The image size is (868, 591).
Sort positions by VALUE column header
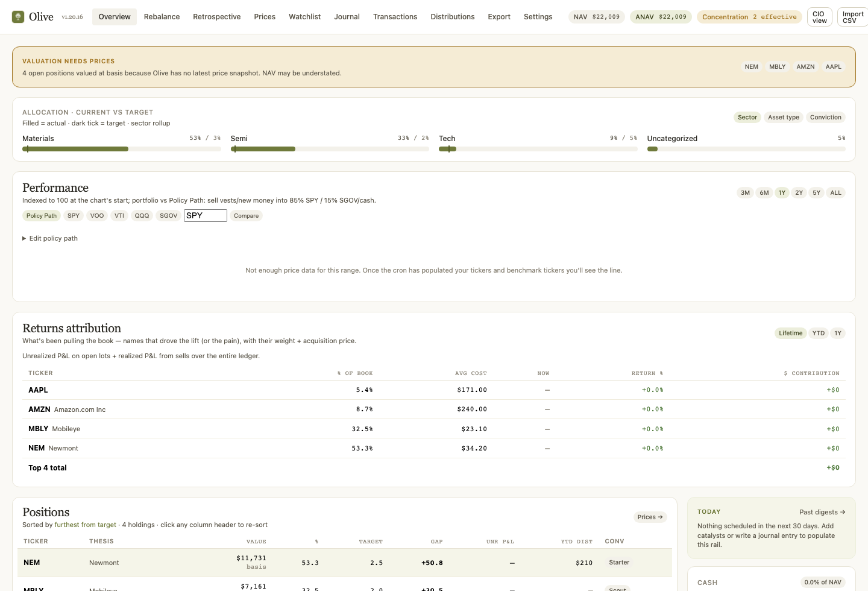point(256,542)
